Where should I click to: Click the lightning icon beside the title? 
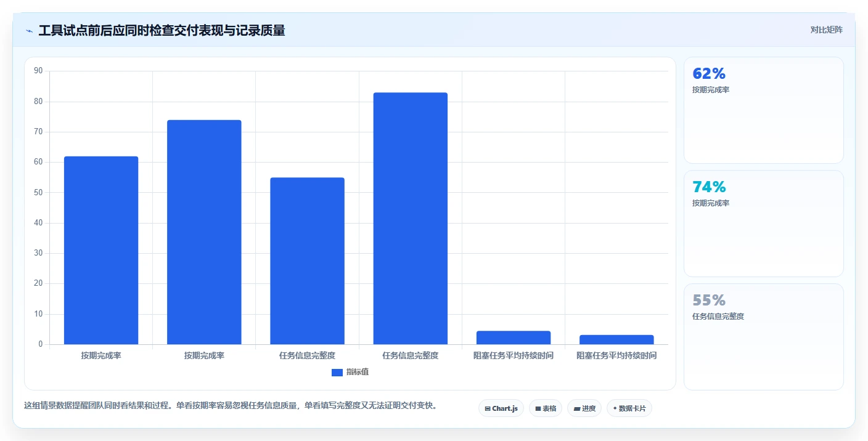click(30, 31)
